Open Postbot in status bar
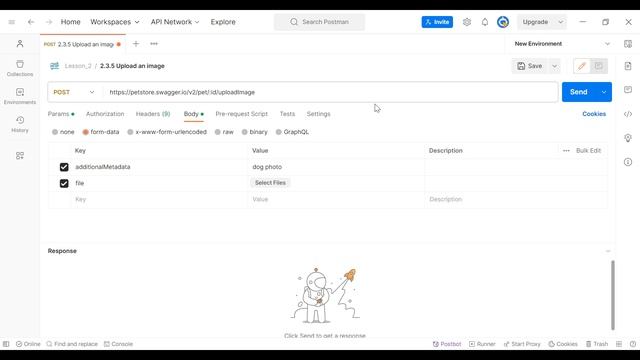 click(447, 344)
